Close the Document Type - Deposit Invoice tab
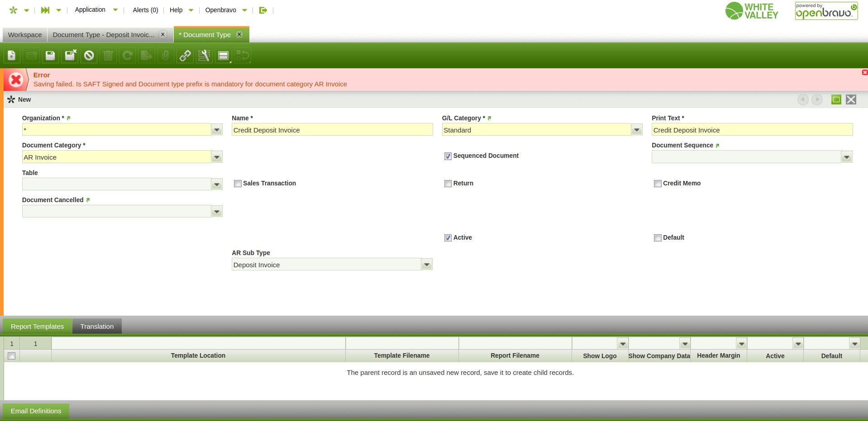This screenshot has height=421, width=868. (x=163, y=34)
